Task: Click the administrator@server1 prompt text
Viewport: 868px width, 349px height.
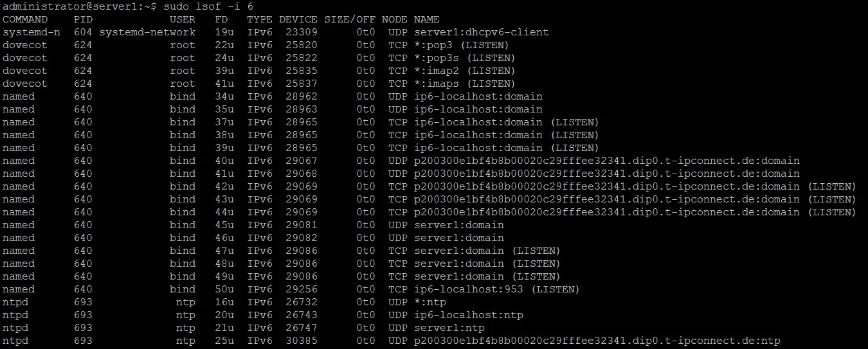Action: (x=70, y=6)
